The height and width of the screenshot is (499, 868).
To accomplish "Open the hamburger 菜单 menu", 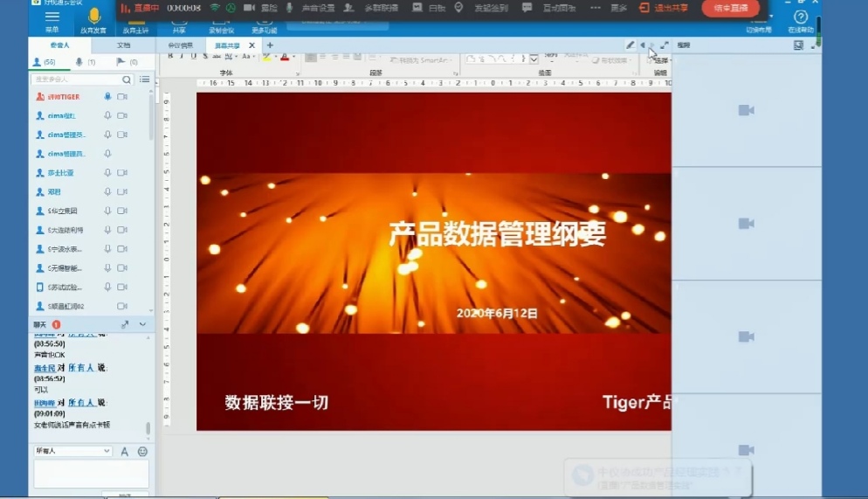I will [x=52, y=20].
